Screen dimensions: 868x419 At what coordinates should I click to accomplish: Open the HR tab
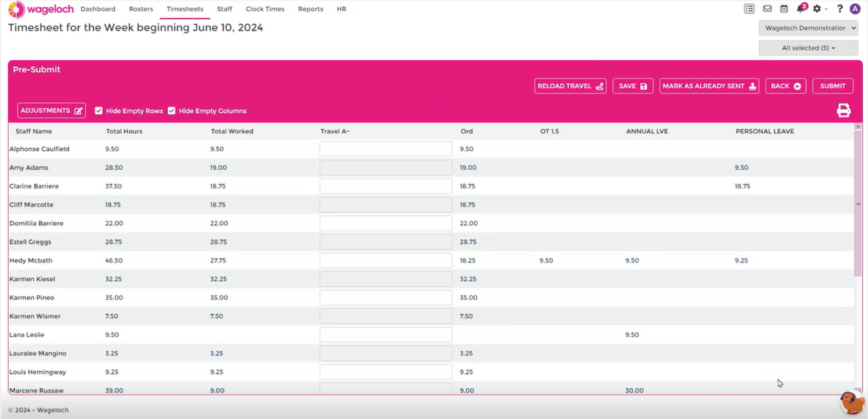tap(341, 9)
